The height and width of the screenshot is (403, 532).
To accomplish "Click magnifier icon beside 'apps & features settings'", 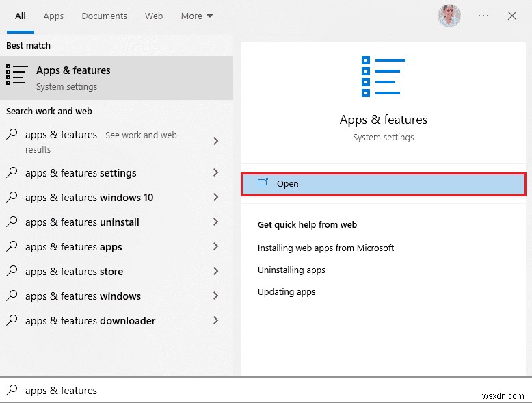I will (x=12, y=172).
